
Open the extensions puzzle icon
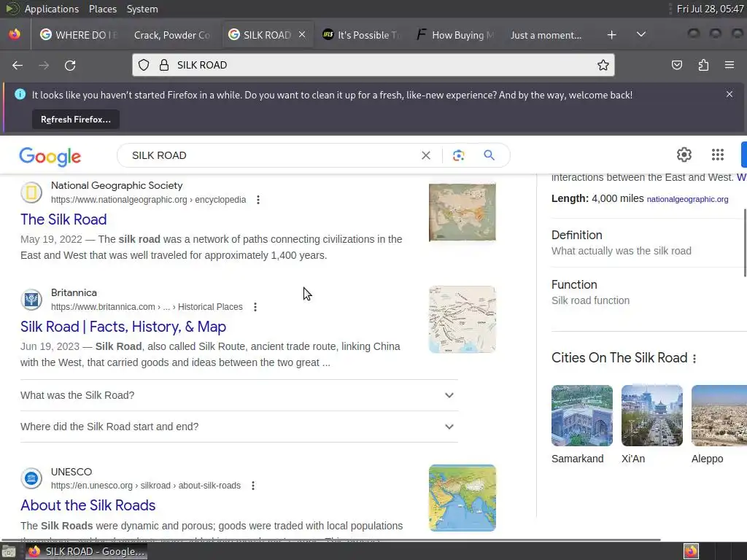coord(703,65)
